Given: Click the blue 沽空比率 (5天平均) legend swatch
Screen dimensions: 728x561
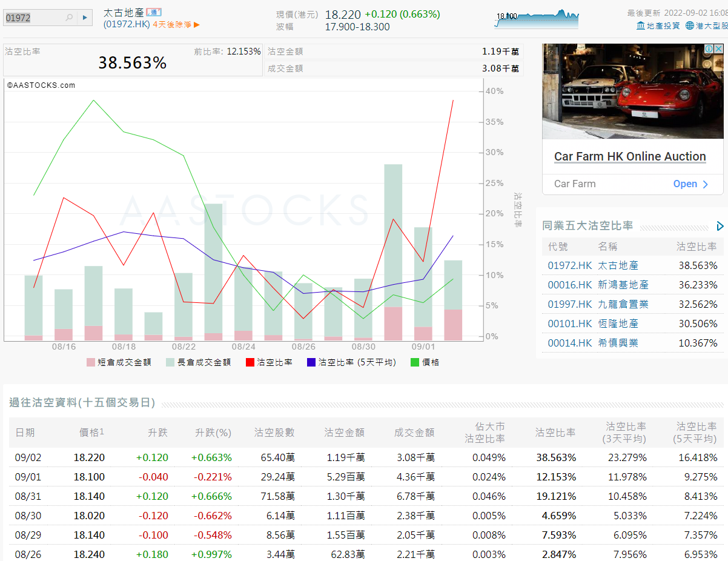Looking at the screenshot, I should pyautogui.click(x=311, y=362).
